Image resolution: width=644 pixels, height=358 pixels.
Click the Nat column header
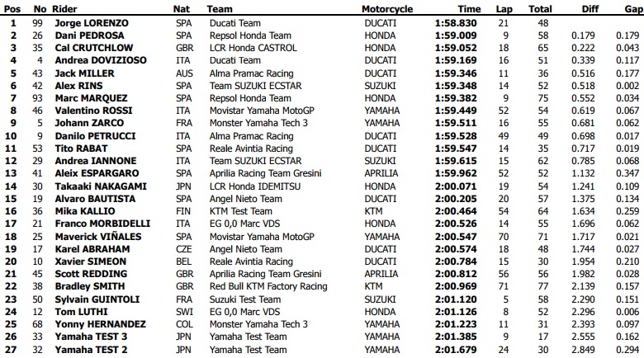[x=182, y=9]
